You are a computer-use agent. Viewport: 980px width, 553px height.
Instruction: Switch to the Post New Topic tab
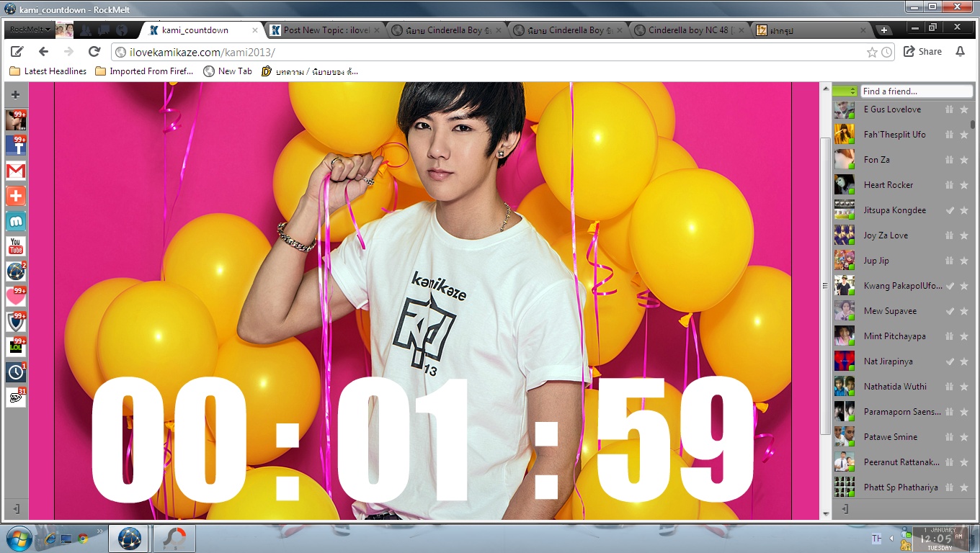coord(326,30)
